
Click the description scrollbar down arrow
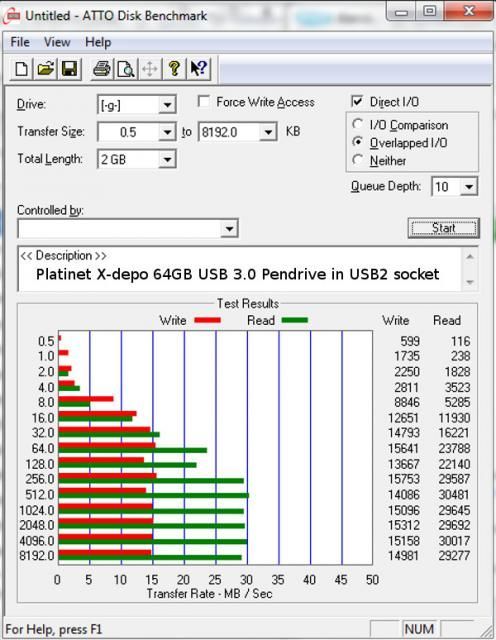pyautogui.click(x=470, y=282)
